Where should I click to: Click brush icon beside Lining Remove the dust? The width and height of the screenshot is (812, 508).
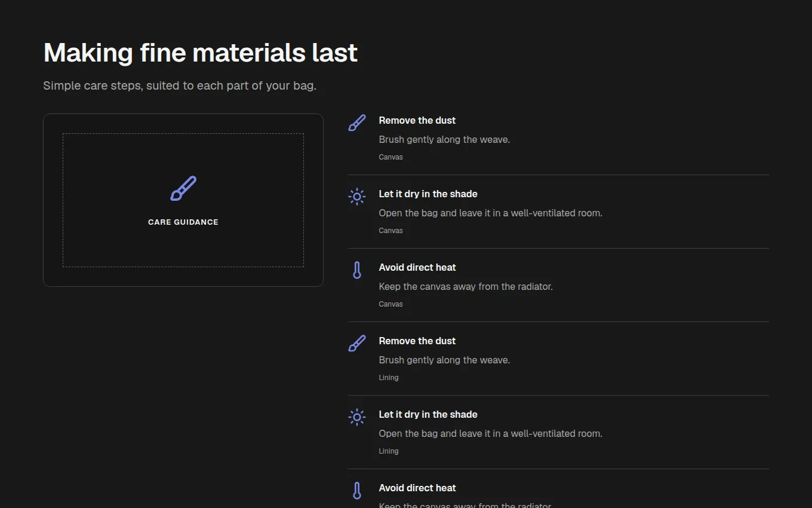pyautogui.click(x=357, y=344)
